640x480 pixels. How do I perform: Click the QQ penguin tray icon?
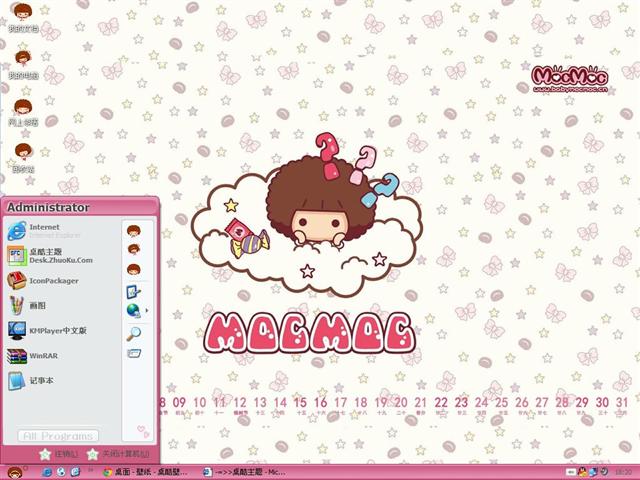(x=582, y=472)
